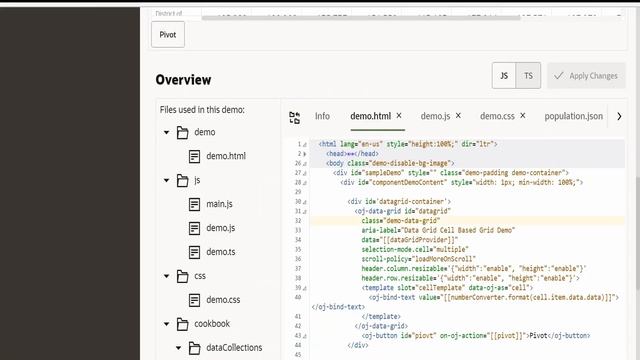The width and height of the screenshot is (640, 360).
Task: Click the Apply Changes button
Action: tap(586, 76)
